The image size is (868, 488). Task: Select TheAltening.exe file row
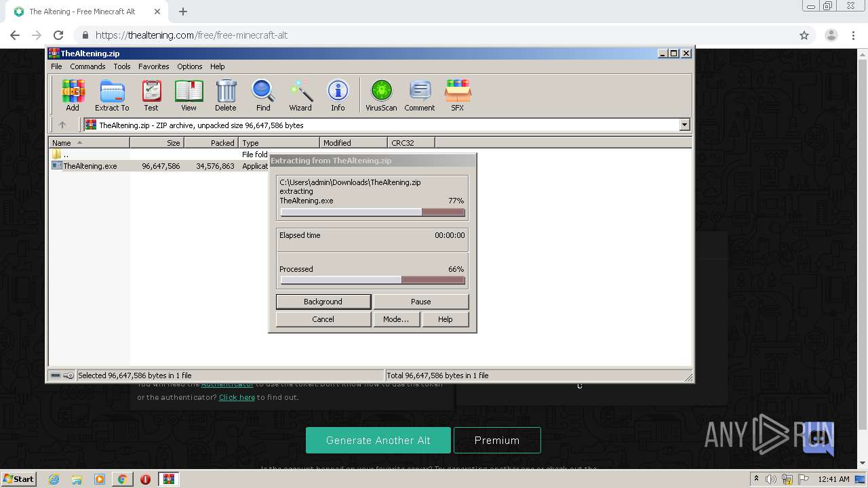click(x=159, y=166)
